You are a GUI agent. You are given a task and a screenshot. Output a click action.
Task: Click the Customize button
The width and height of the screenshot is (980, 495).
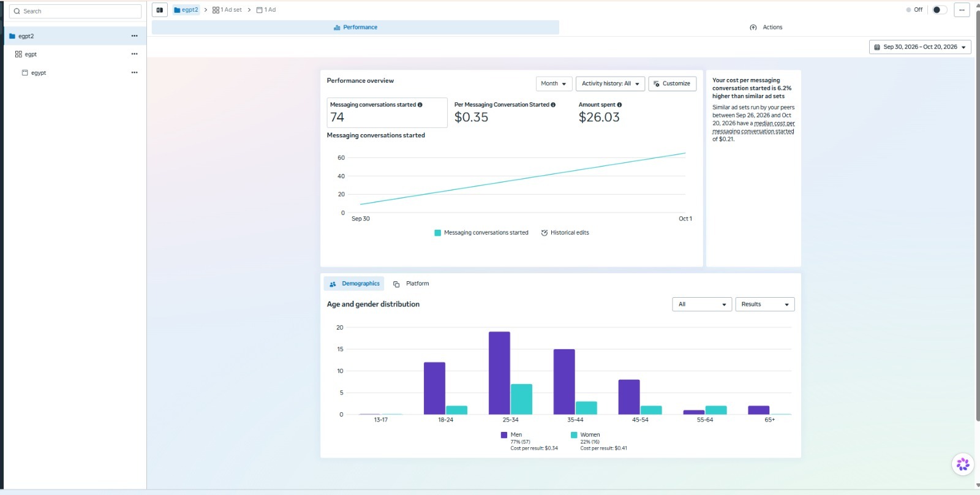[672, 84]
